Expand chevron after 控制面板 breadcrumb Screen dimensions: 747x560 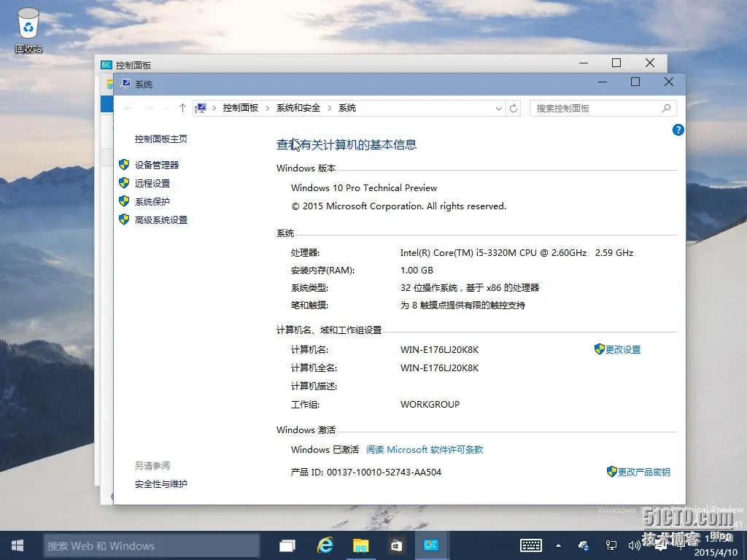pyautogui.click(x=267, y=108)
